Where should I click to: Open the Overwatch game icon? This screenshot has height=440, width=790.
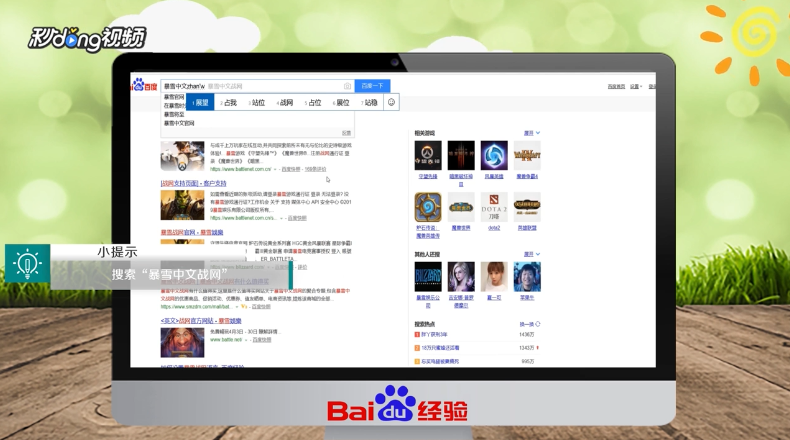coord(428,155)
